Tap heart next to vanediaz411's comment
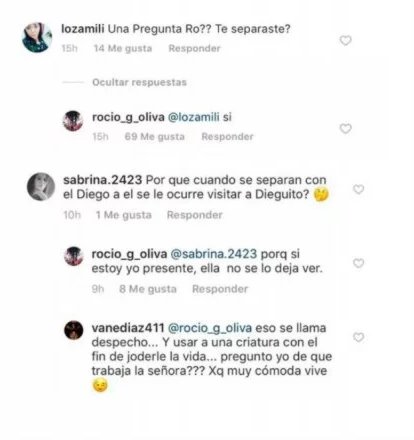Image resolution: width=414 pixels, height=440 pixels. pos(358,337)
